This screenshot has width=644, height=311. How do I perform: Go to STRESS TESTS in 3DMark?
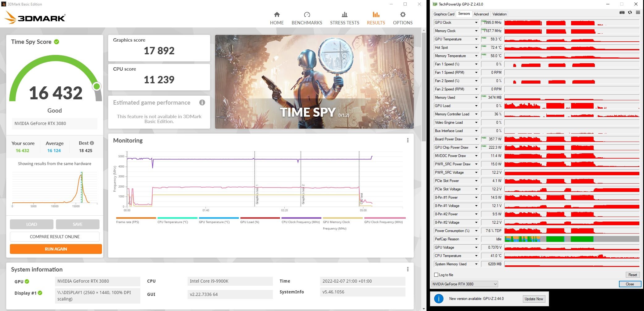[345, 19]
